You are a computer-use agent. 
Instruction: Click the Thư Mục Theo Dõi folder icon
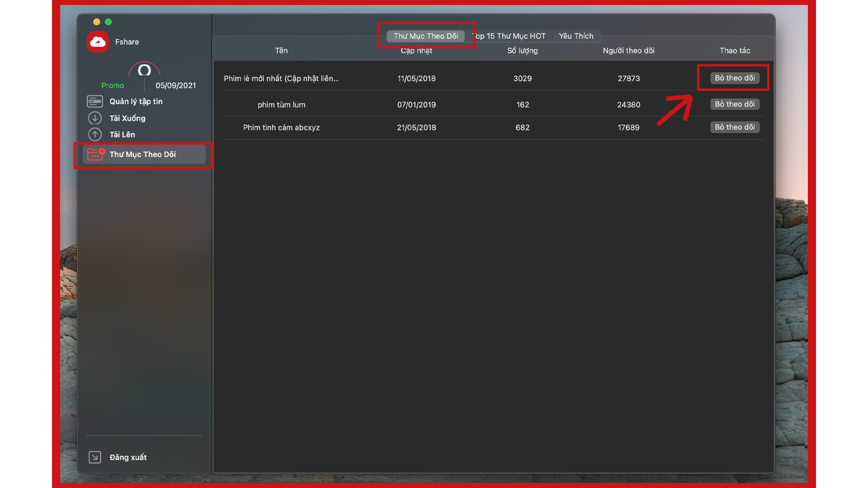pyautogui.click(x=96, y=155)
